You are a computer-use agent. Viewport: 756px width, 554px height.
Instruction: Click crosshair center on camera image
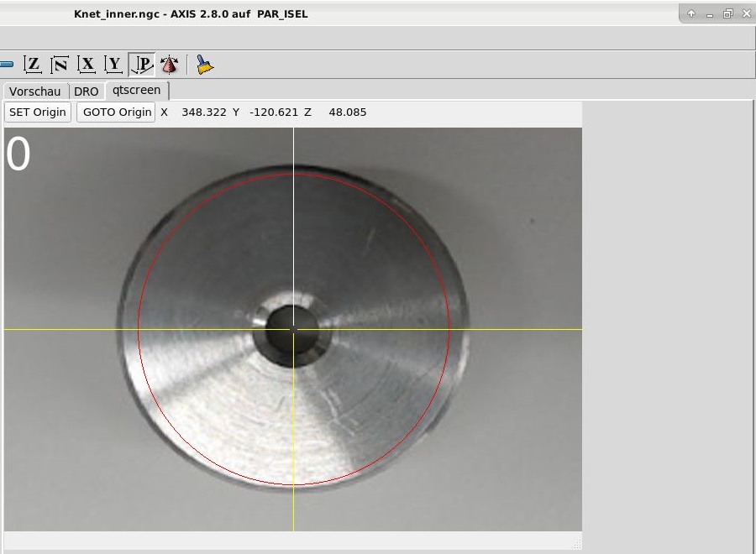(294, 330)
